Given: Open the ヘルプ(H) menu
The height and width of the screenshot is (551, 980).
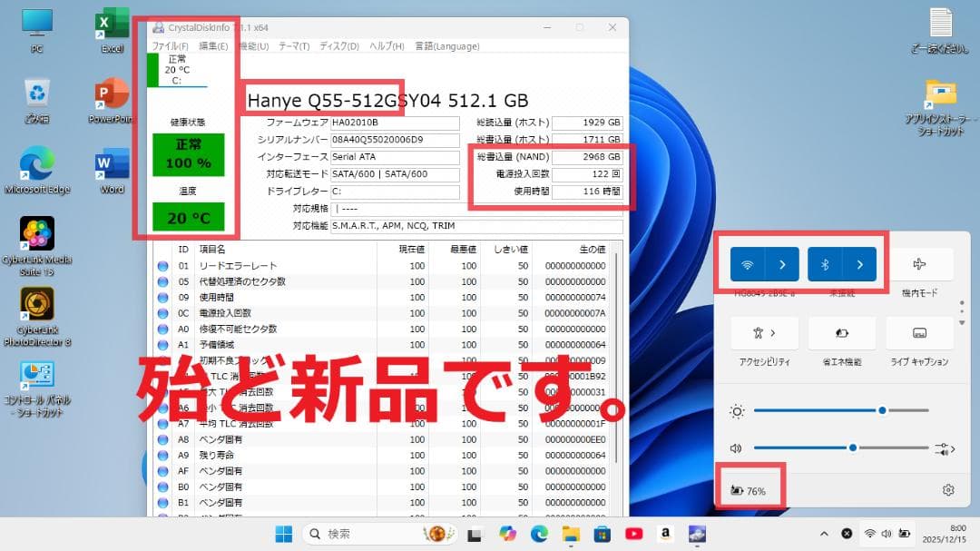Looking at the screenshot, I should 387,46.
